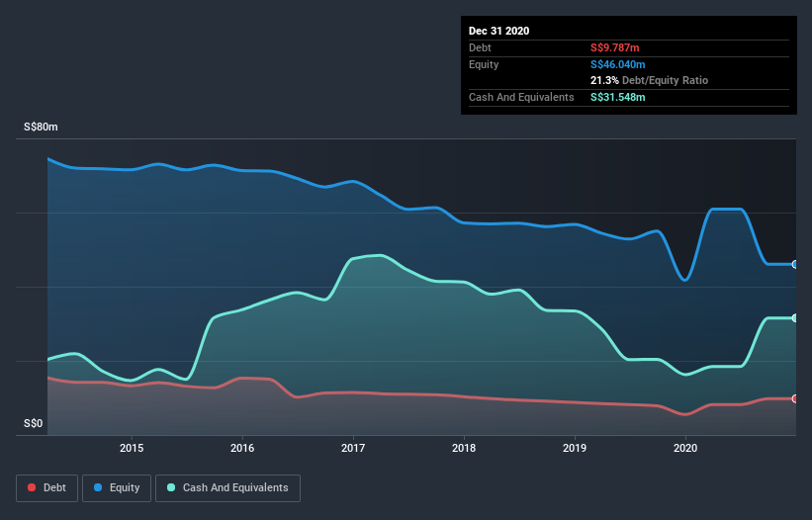Click the S$31.548m cash value

(618, 97)
